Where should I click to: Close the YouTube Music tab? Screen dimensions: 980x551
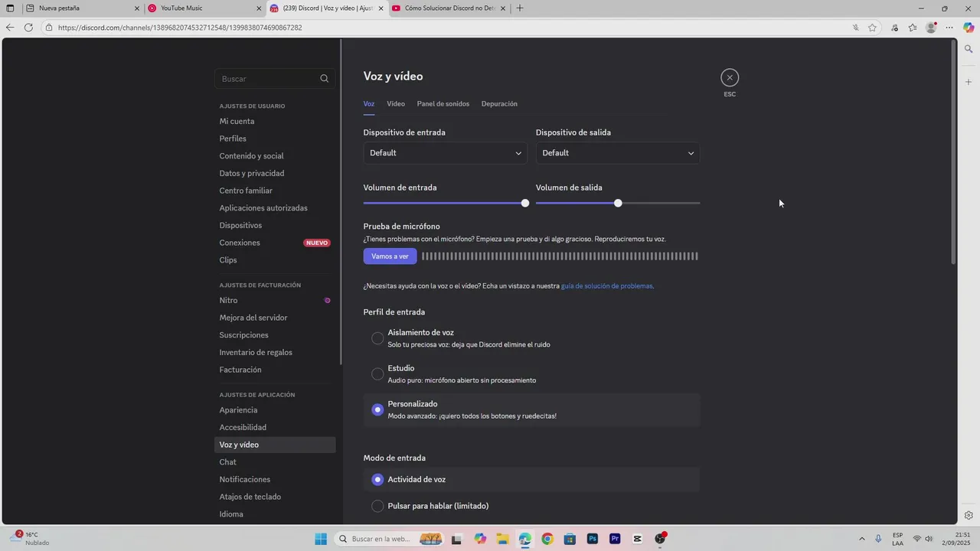(257, 8)
